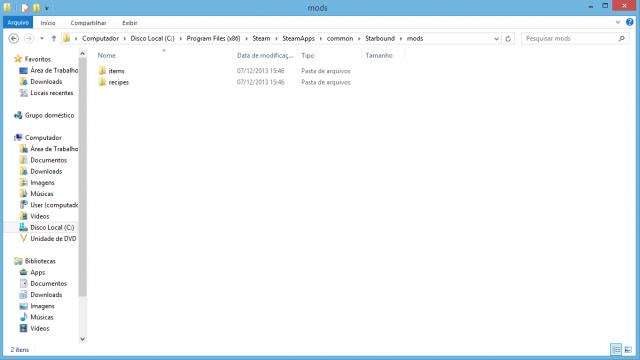Navigate to Program Files (x86) breadcrumb
This screenshot has width=640, height=360.
213,38
